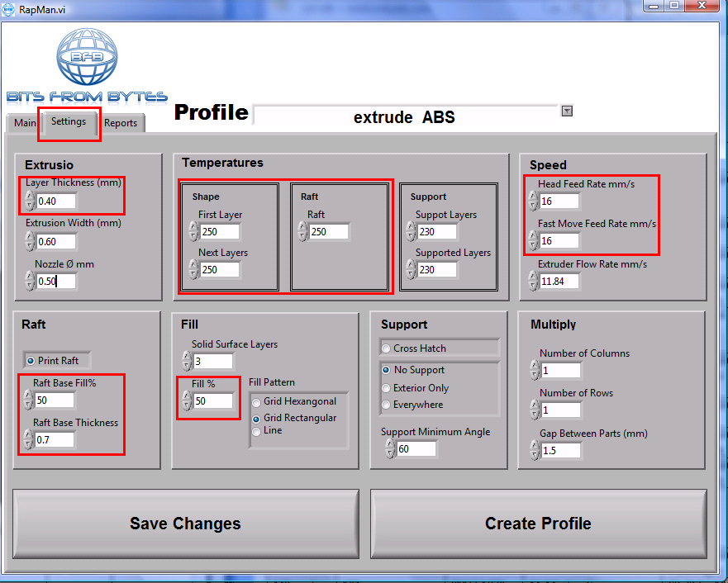
Task: Choose Exterior Only support option
Action: point(386,388)
